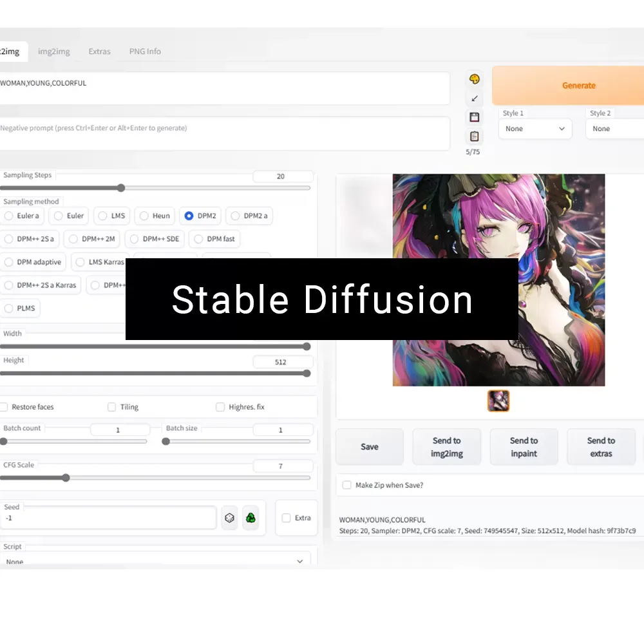Switch to the img2img tab
The image size is (644, 644).
[x=54, y=51]
